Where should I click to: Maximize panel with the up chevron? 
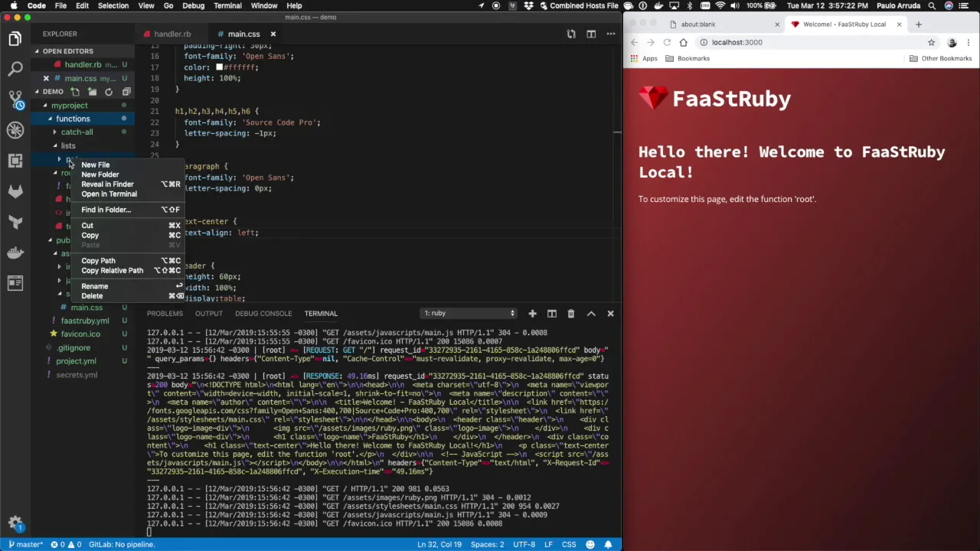[591, 313]
